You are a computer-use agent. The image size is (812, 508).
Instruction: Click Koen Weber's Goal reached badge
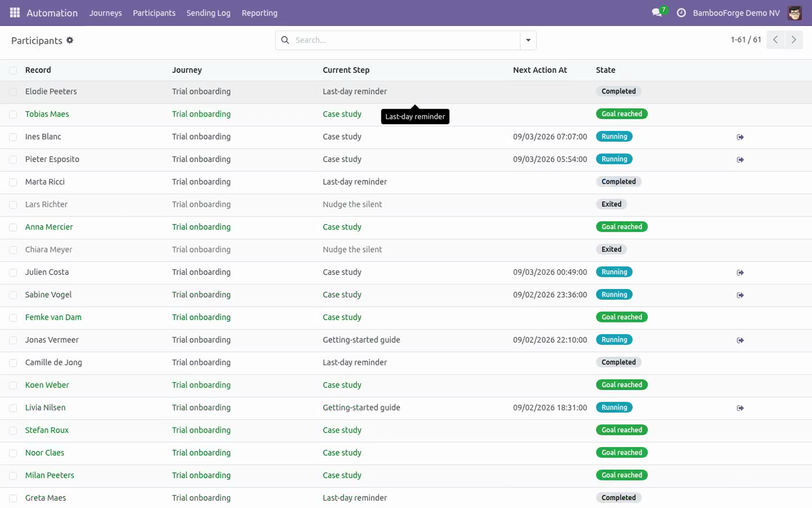[622, 385]
